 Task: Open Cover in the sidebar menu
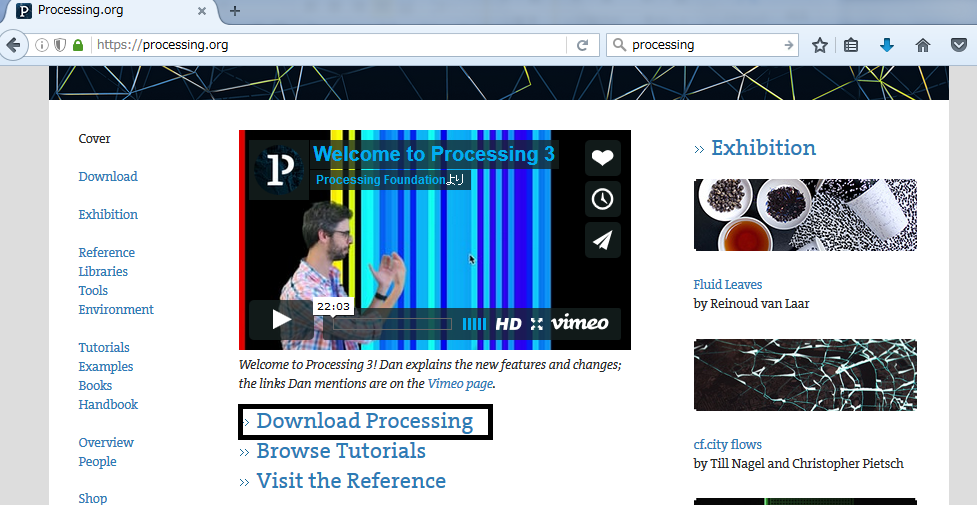pyautogui.click(x=94, y=138)
